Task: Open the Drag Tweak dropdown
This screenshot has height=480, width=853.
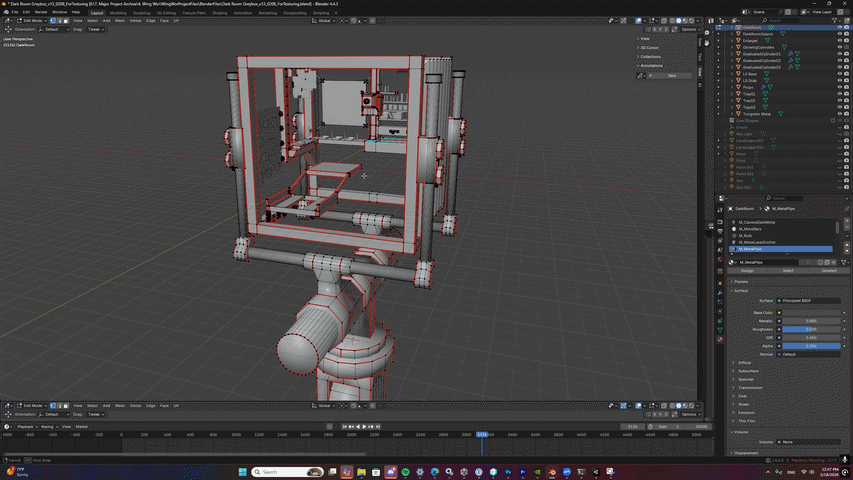Action: coord(96,29)
